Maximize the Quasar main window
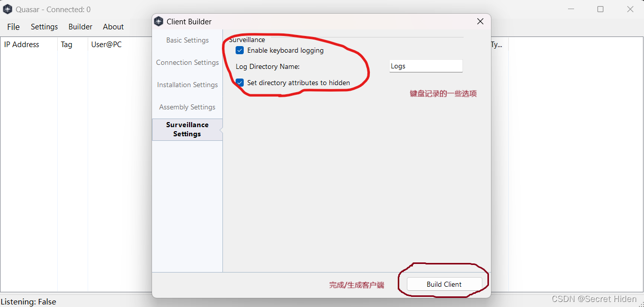This screenshot has height=307, width=644. click(600, 9)
